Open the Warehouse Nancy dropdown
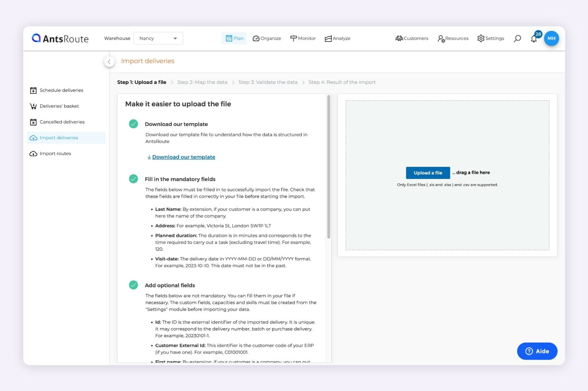This screenshot has width=588, height=391. point(158,38)
